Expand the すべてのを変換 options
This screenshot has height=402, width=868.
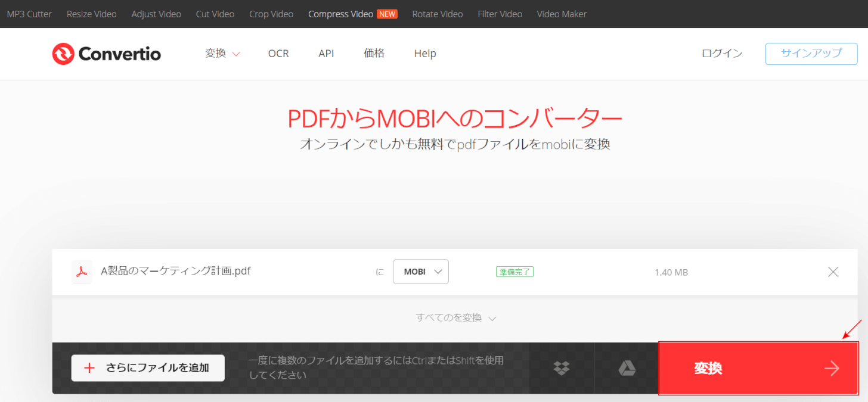[455, 317]
